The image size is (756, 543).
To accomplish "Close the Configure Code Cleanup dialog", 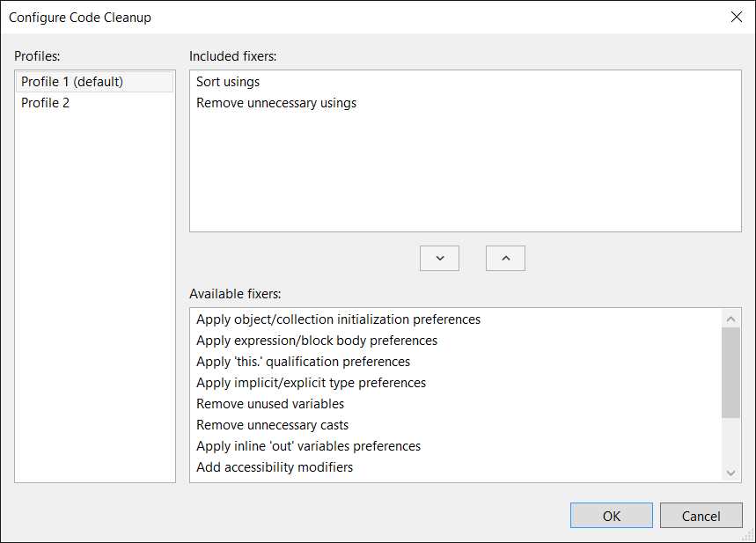I will point(736,16).
